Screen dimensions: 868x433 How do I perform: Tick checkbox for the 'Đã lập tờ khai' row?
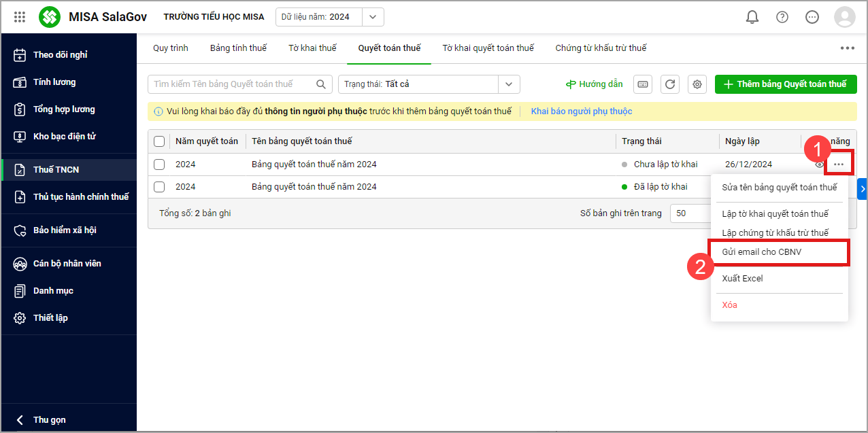coord(159,187)
